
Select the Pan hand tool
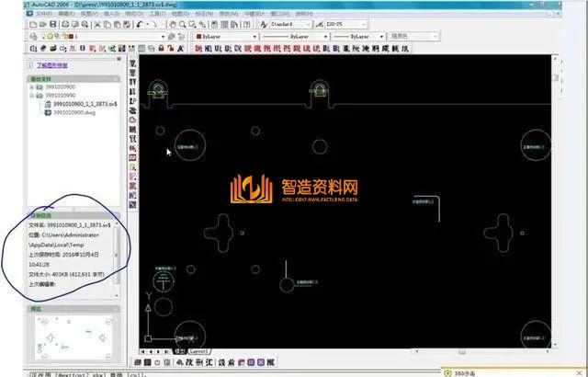point(173,25)
